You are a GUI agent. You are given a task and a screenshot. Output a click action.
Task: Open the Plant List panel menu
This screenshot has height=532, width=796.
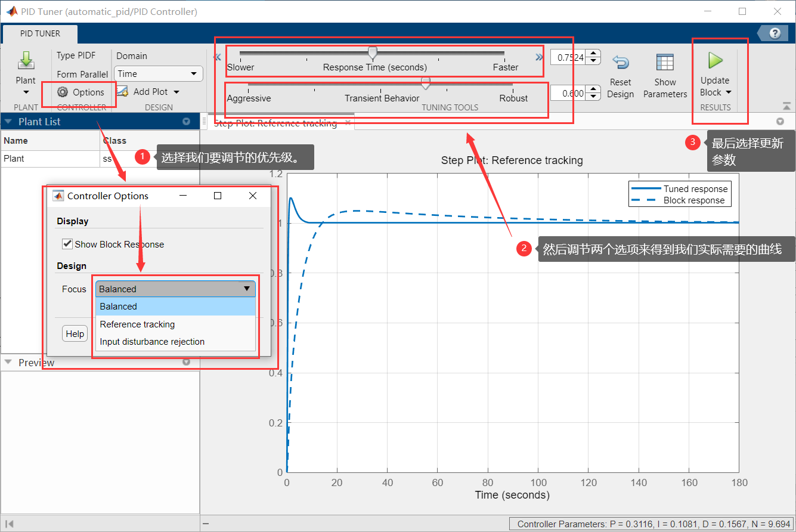coord(186,122)
